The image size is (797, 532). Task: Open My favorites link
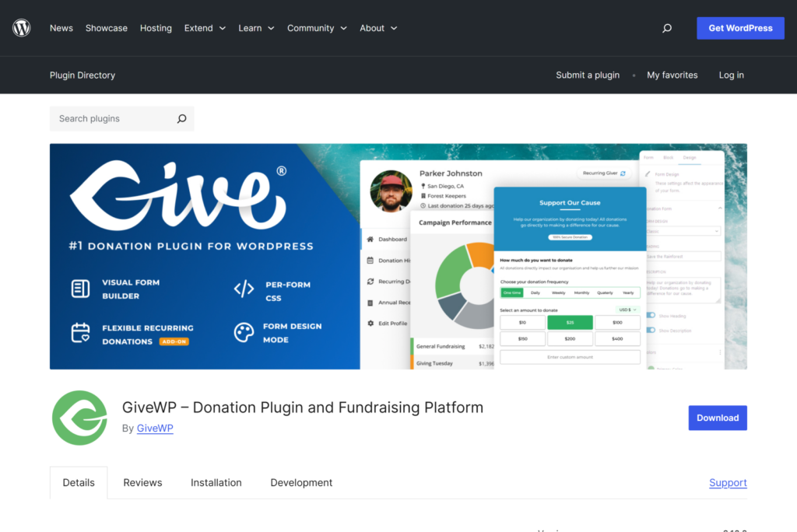[x=672, y=75]
